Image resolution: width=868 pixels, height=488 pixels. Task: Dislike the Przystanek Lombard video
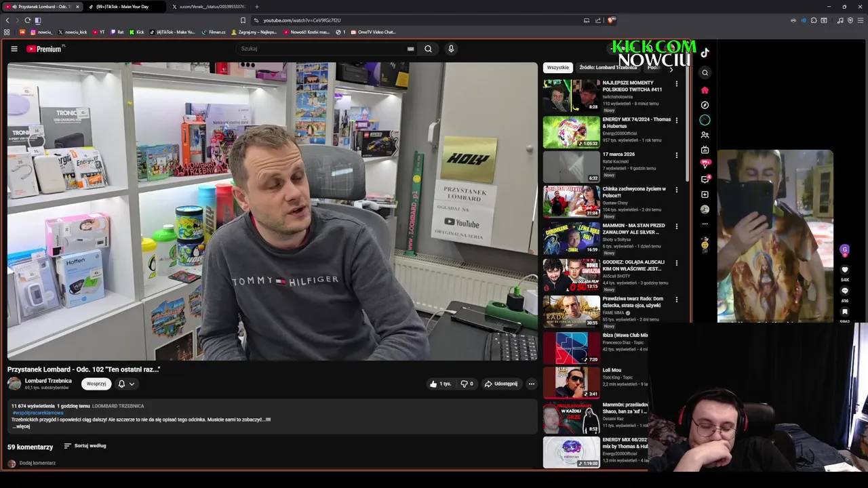click(467, 384)
